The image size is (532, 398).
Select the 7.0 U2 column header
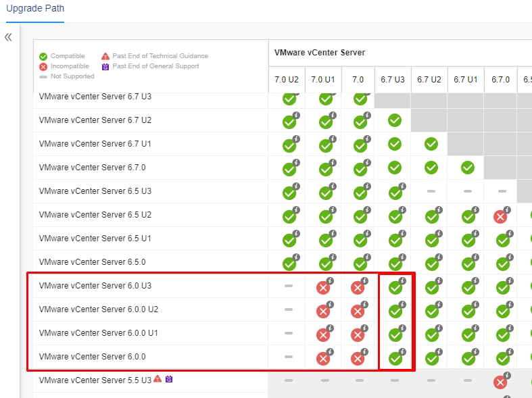(x=287, y=80)
